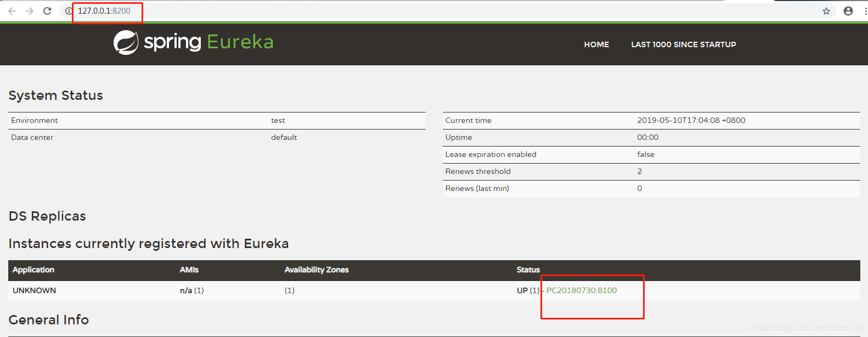The image size is (868, 337).
Task: Select the data center value 'default'
Action: coord(284,137)
